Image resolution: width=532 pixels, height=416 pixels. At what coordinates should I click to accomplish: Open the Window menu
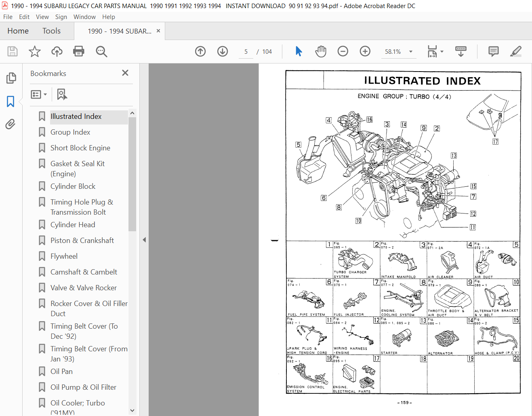tap(84, 17)
